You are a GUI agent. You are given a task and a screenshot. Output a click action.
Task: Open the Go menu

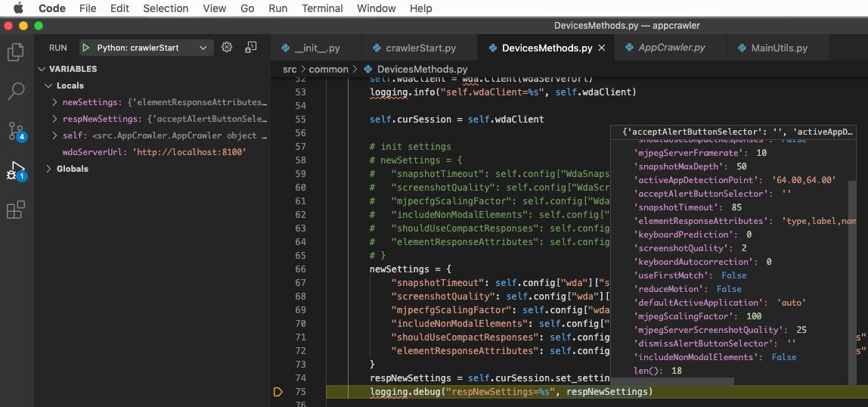[x=247, y=8]
